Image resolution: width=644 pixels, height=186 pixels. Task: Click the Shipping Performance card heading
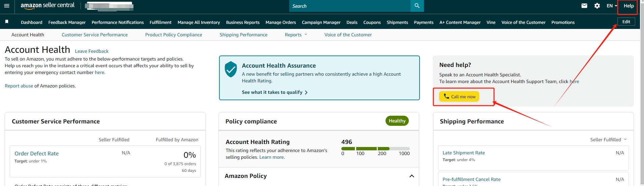point(472,121)
